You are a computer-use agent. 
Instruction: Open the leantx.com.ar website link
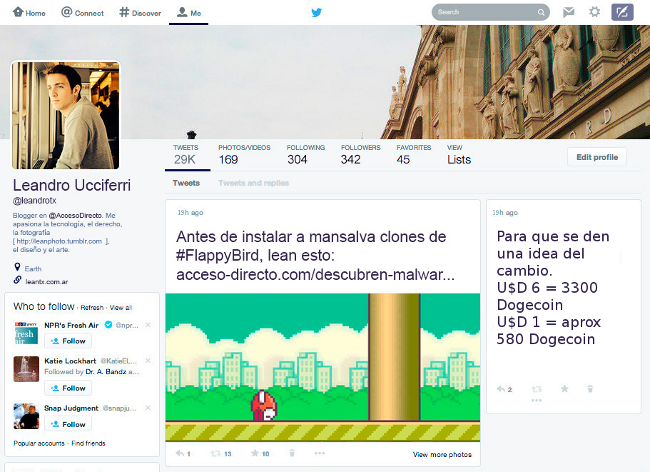(x=46, y=282)
